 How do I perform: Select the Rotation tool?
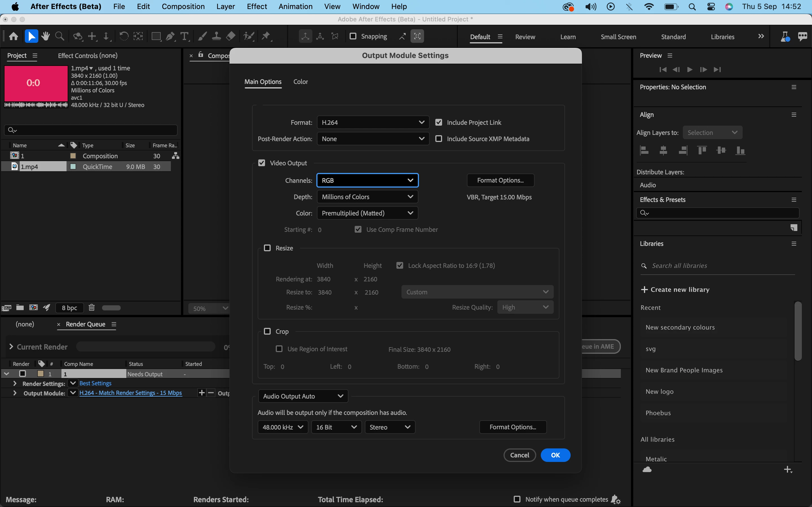point(123,36)
